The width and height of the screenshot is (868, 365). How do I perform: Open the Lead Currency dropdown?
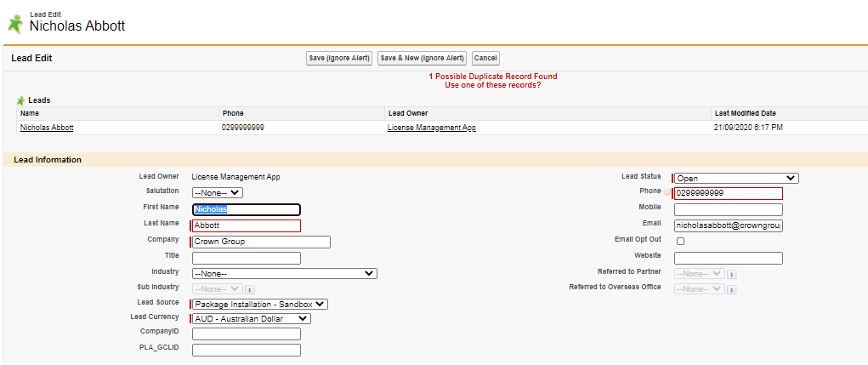point(252,318)
